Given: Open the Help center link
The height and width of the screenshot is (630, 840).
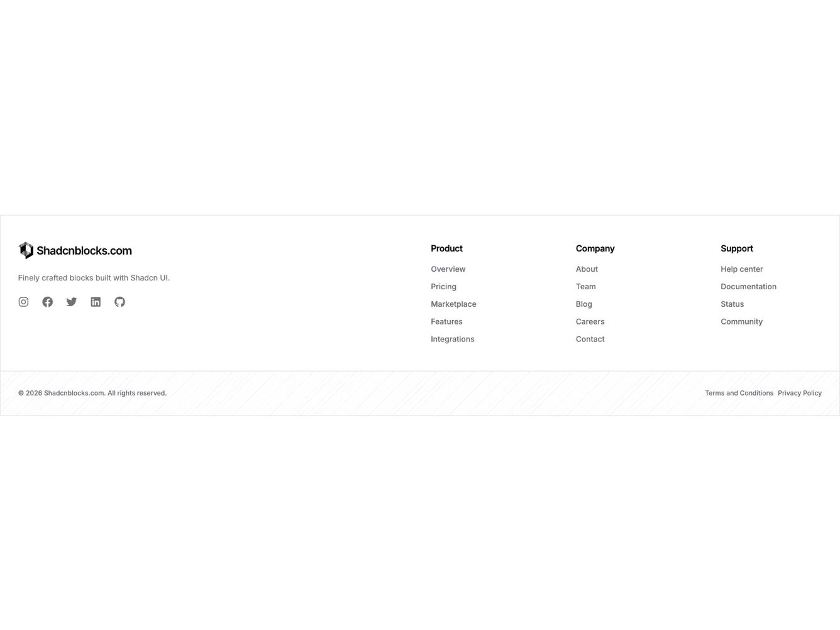Looking at the screenshot, I should (742, 269).
